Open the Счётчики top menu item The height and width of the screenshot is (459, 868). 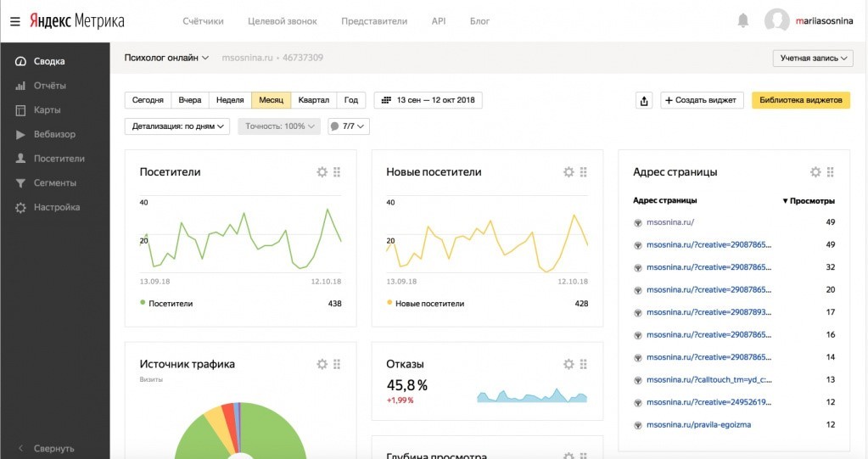coord(203,21)
